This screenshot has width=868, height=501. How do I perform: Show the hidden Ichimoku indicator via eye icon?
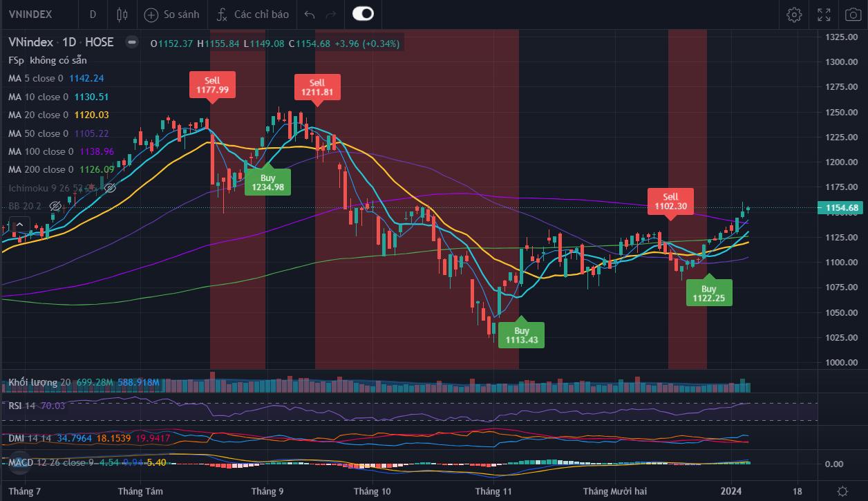pyautogui.click(x=109, y=187)
